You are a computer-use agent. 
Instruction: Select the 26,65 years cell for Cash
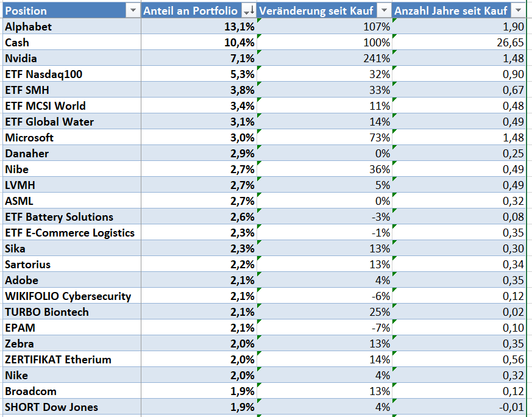pyautogui.click(x=459, y=43)
